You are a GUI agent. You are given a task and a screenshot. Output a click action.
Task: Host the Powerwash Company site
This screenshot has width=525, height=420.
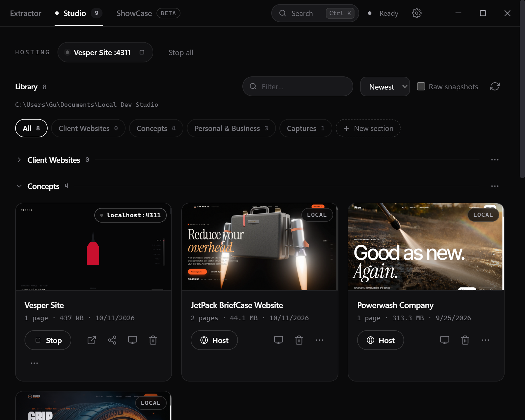(x=380, y=340)
